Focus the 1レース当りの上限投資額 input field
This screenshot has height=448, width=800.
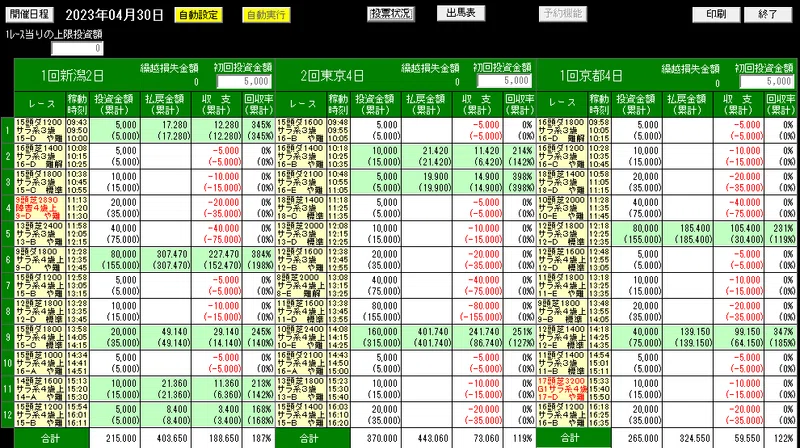77,48
